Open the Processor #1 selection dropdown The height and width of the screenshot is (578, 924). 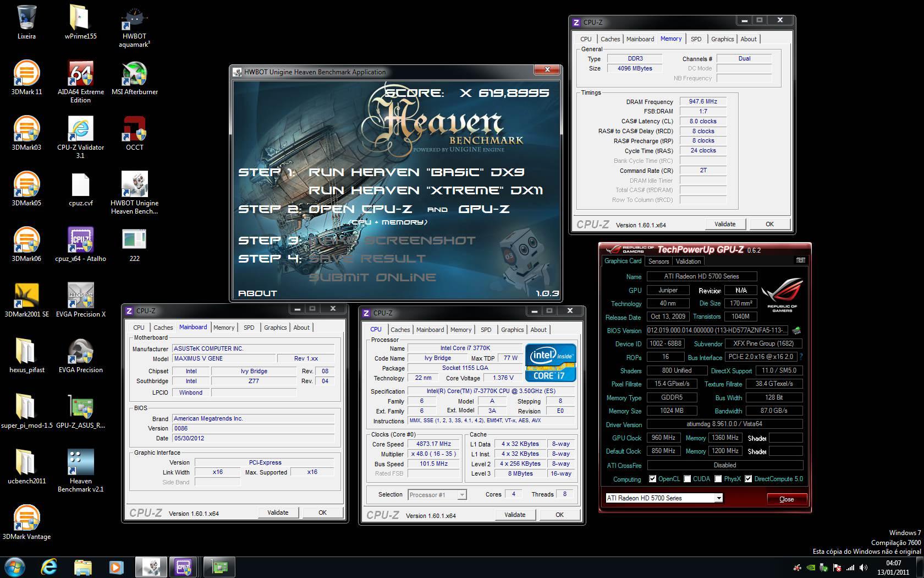pos(462,495)
